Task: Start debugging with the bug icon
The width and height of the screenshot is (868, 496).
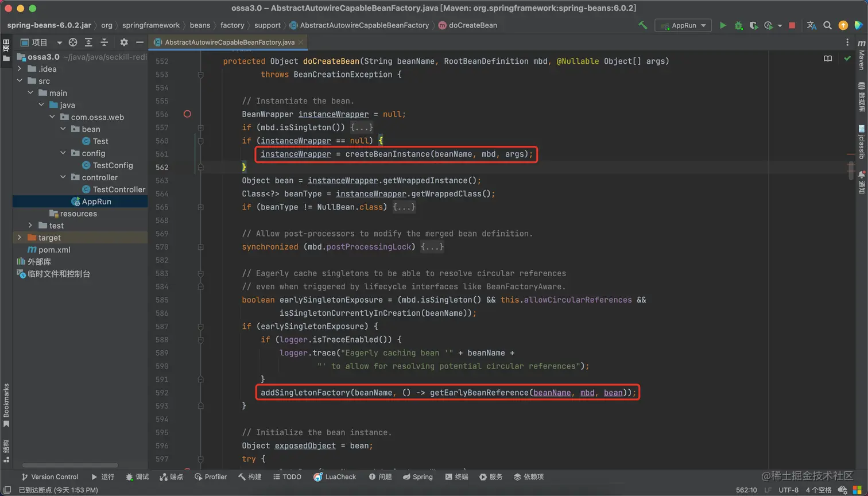Action: 738,25
